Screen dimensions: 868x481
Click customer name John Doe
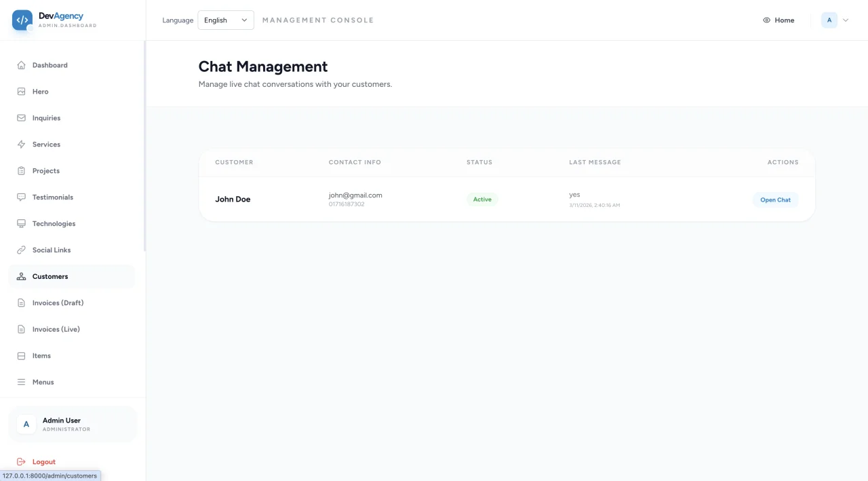pos(233,199)
